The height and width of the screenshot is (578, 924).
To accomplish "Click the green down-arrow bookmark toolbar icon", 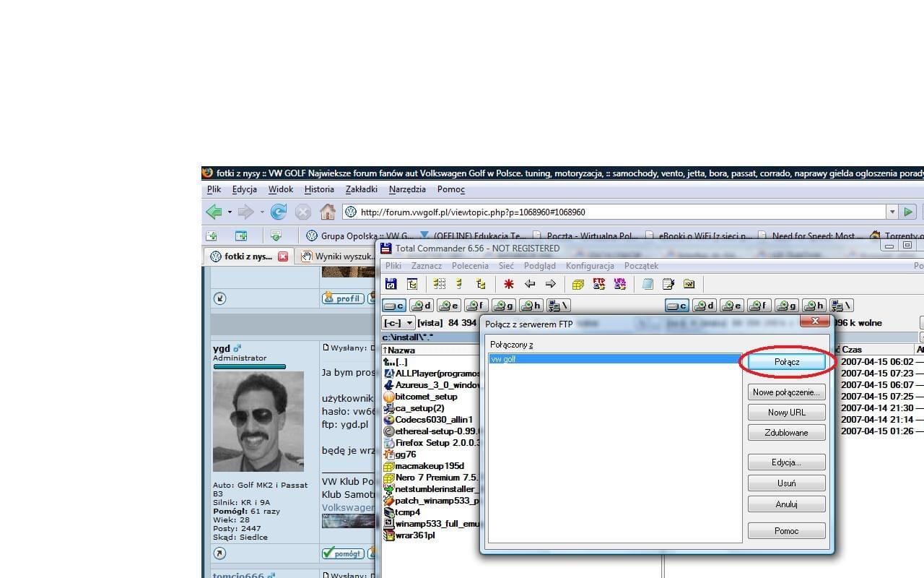I will 275,236.
